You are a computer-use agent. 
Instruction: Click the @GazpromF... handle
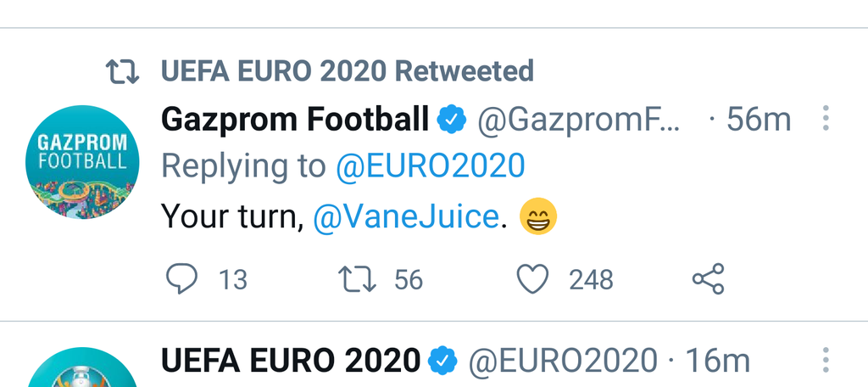point(579,121)
